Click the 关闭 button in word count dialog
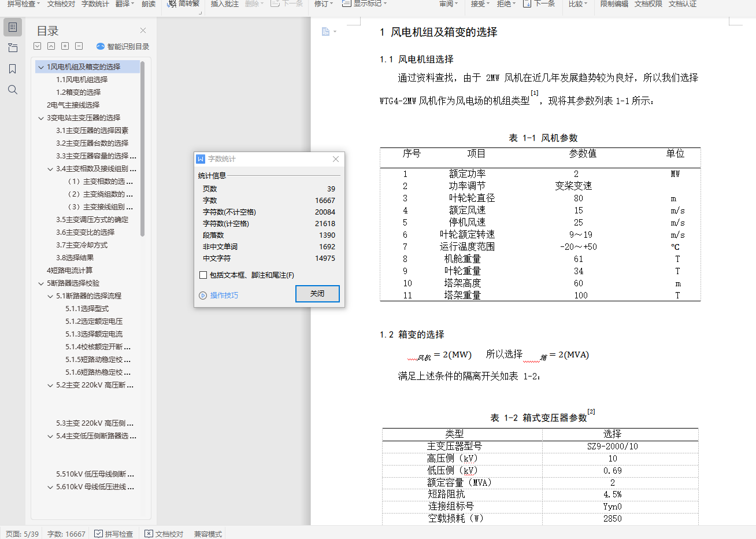This screenshot has width=756, height=539. coord(317,294)
